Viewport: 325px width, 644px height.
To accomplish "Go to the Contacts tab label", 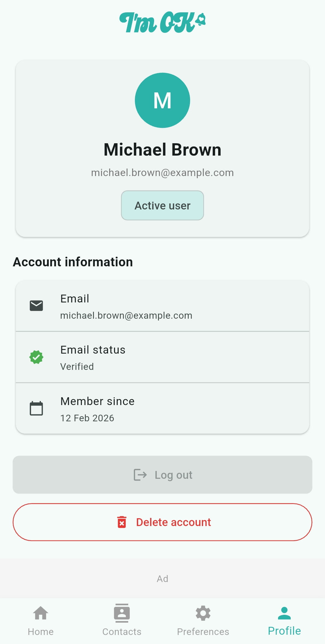I will click(122, 632).
